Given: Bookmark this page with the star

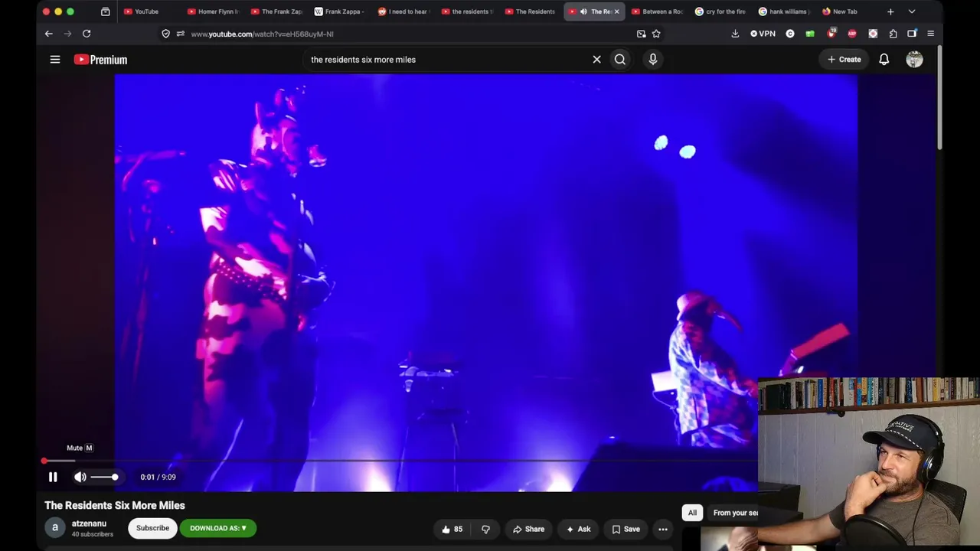Looking at the screenshot, I should point(656,34).
